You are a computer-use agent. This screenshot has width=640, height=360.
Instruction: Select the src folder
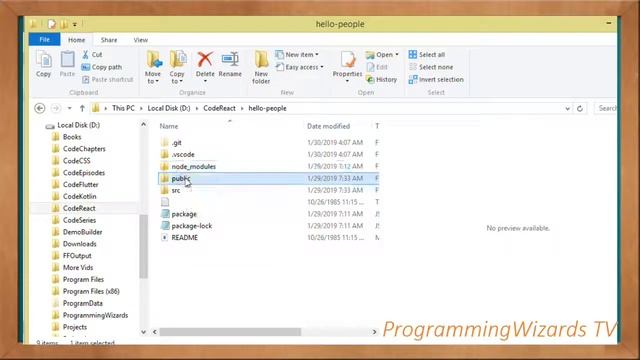coord(176,190)
